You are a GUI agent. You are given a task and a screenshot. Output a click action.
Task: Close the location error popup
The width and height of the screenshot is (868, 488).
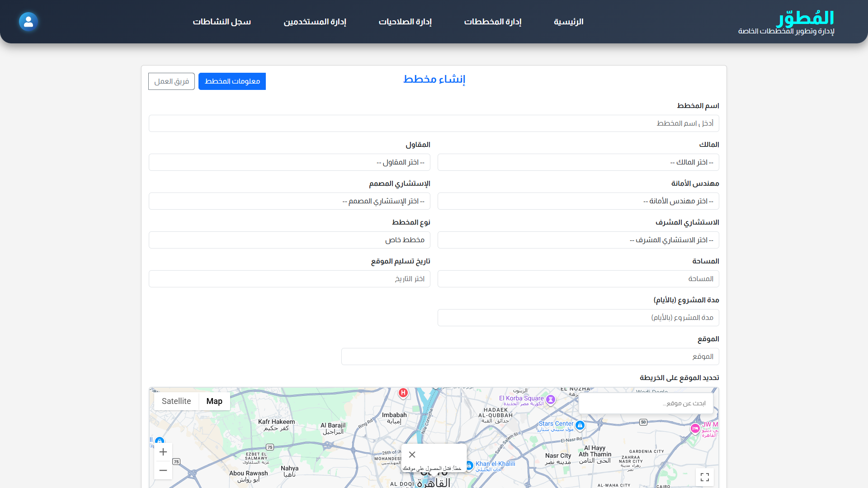(412, 455)
